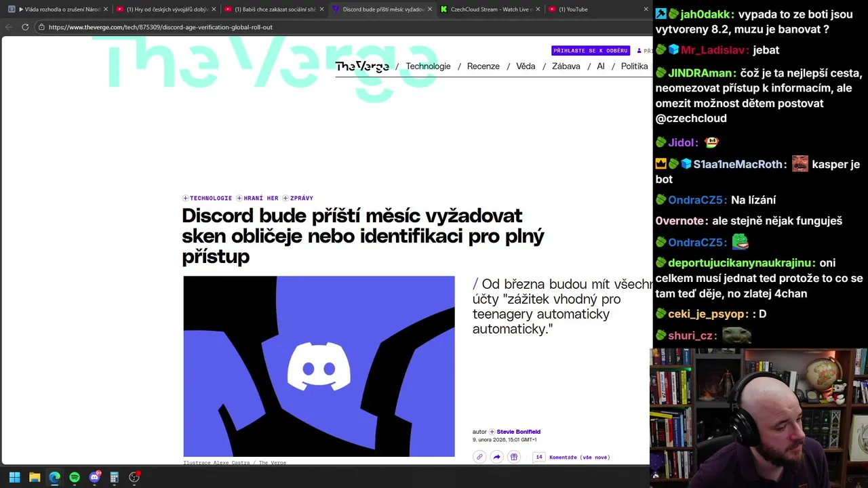This screenshot has width=868, height=488.
Task: Switch to the '(1) YouTube' tab
Action: point(597,9)
